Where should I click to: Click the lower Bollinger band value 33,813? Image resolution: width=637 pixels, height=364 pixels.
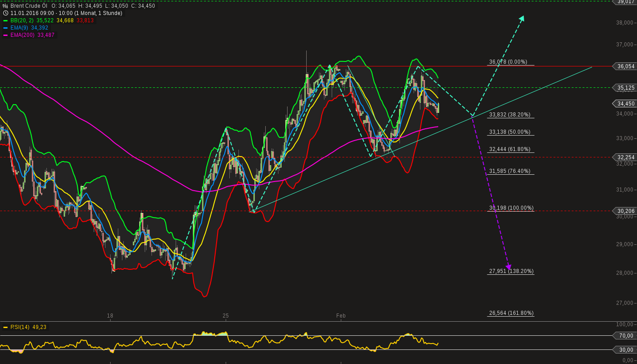click(x=85, y=20)
